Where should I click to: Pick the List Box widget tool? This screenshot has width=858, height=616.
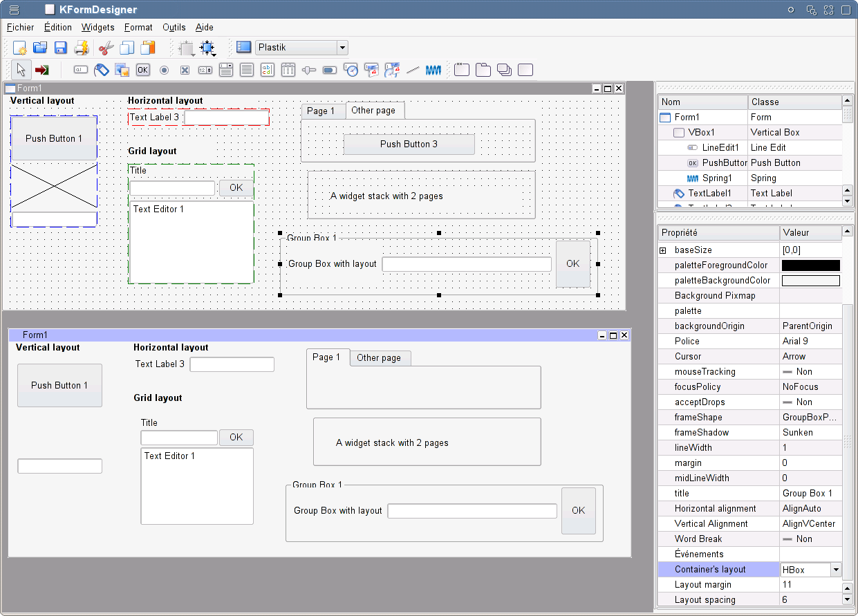247,70
